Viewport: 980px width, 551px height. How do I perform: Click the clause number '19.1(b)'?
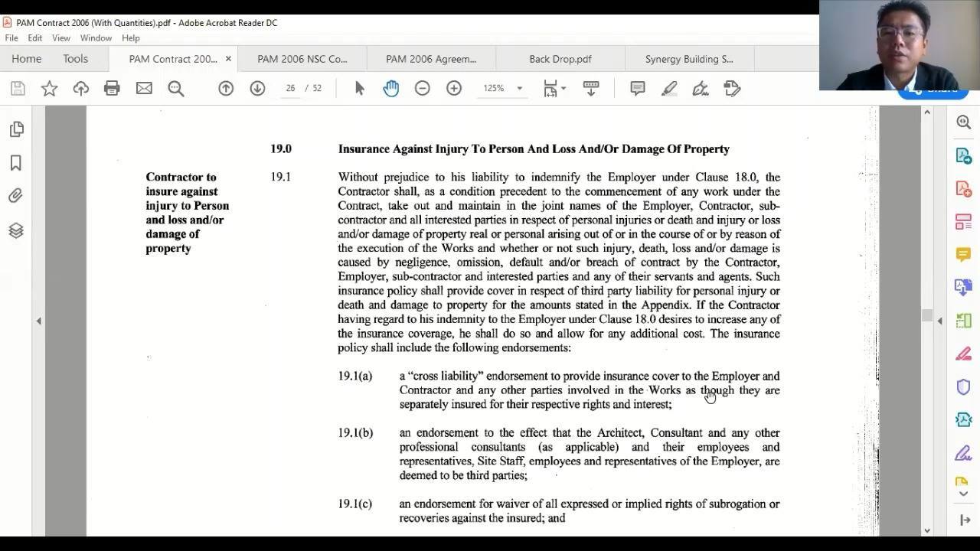point(355,433)
